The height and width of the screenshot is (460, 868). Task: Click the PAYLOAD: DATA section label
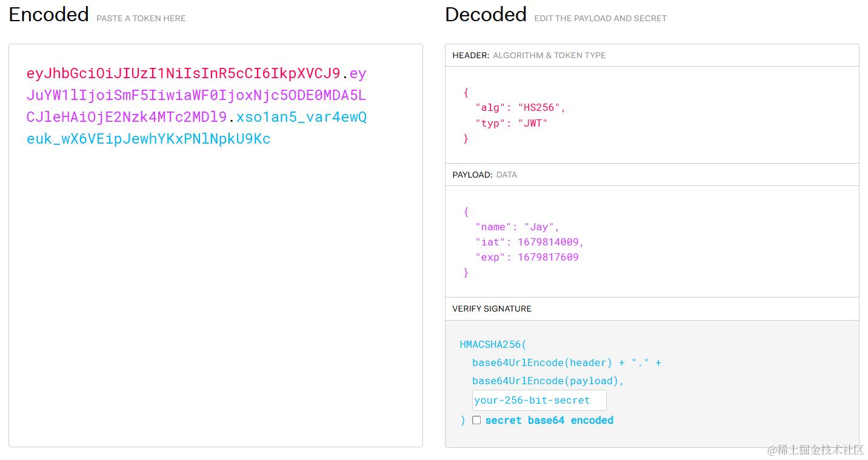click(x=484, y=175)
